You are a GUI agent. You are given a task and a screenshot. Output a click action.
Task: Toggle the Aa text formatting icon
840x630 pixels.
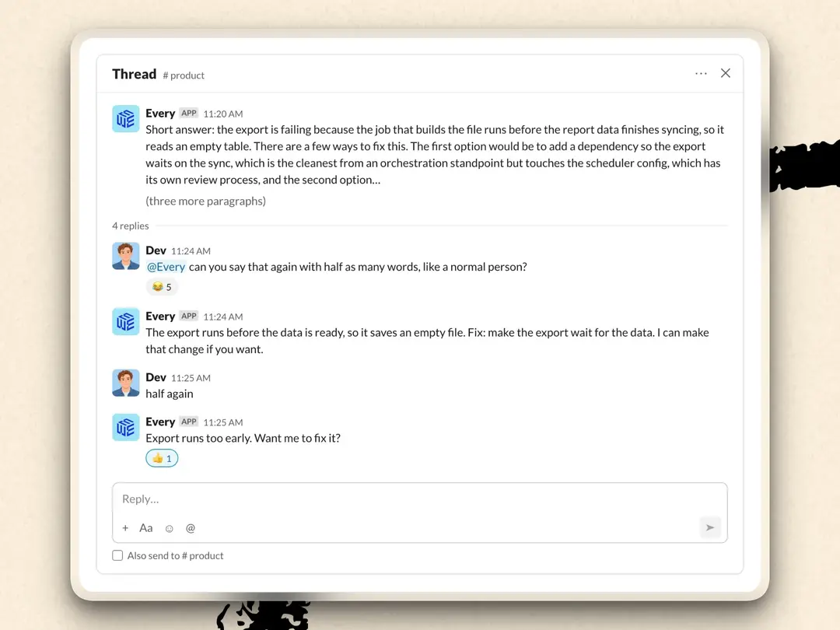145,528
